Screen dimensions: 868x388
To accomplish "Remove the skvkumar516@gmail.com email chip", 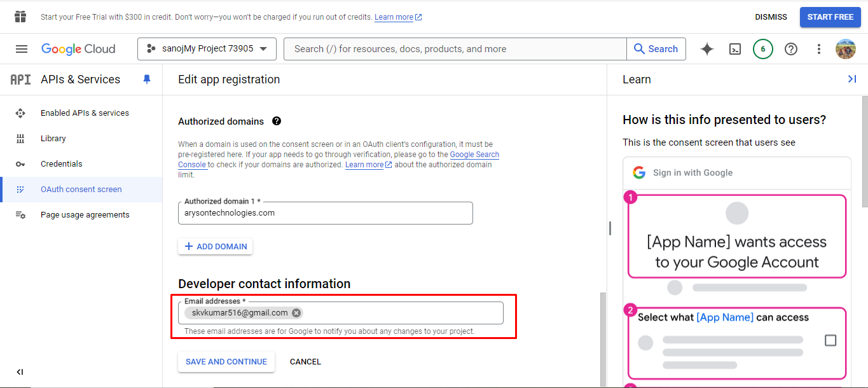I will pyautogui.click(x=296, y=313).
